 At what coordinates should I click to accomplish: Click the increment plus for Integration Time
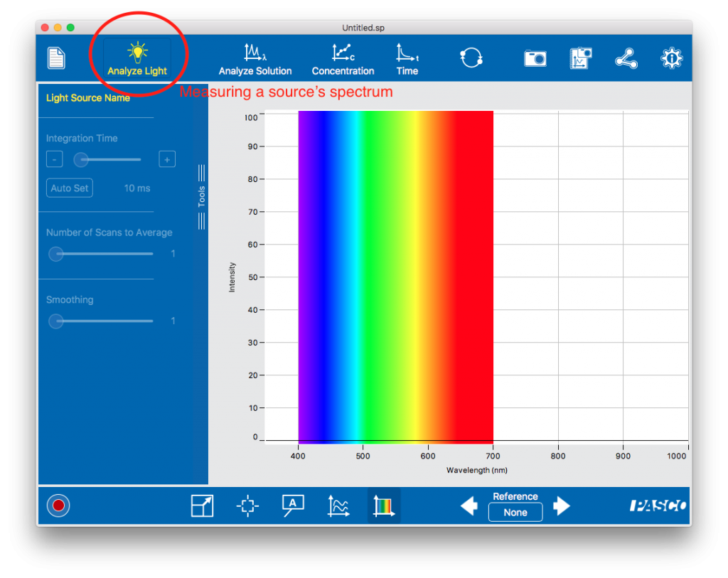pyautogui.click(x=166, y=159)
